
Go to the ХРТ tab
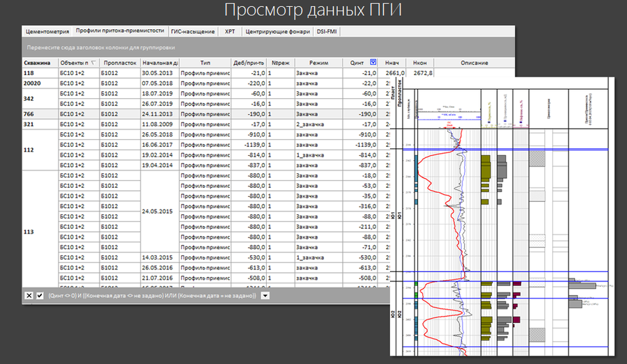(x=230, y=31)
